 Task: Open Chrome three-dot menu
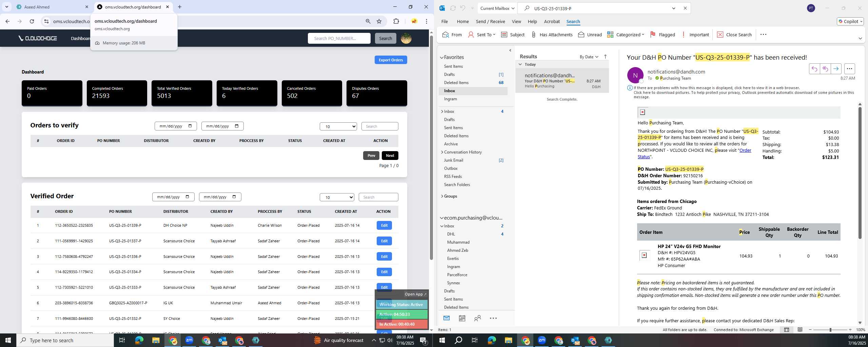pos(426,21)
